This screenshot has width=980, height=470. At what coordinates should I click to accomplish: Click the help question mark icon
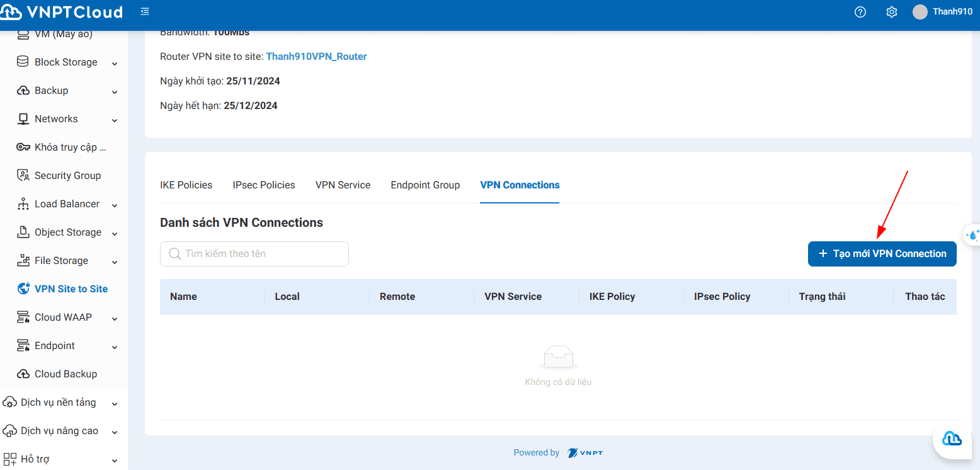click(x=860, y=12)
